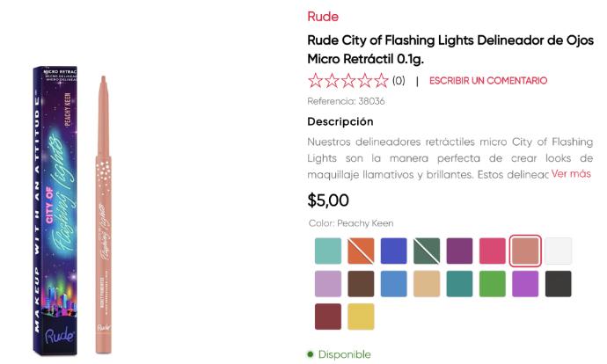
Task: Select the turquoise color swatch
Action: pyautogui.click(x=328, y=251)
